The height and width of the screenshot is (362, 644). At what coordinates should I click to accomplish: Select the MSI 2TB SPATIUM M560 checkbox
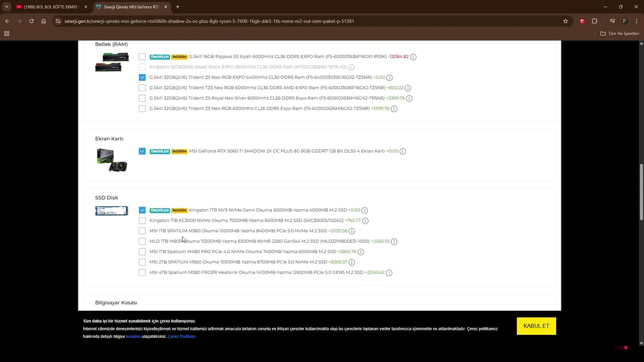click(142, 262)
